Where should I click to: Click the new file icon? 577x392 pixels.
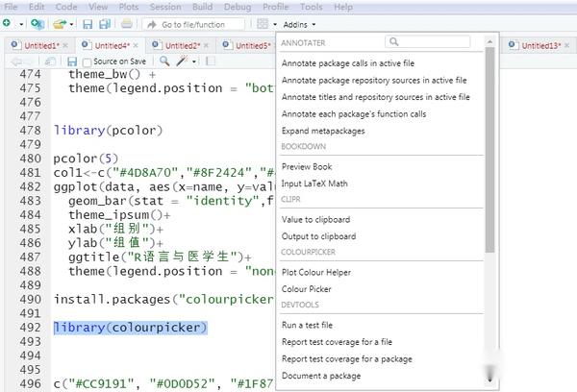8,23
